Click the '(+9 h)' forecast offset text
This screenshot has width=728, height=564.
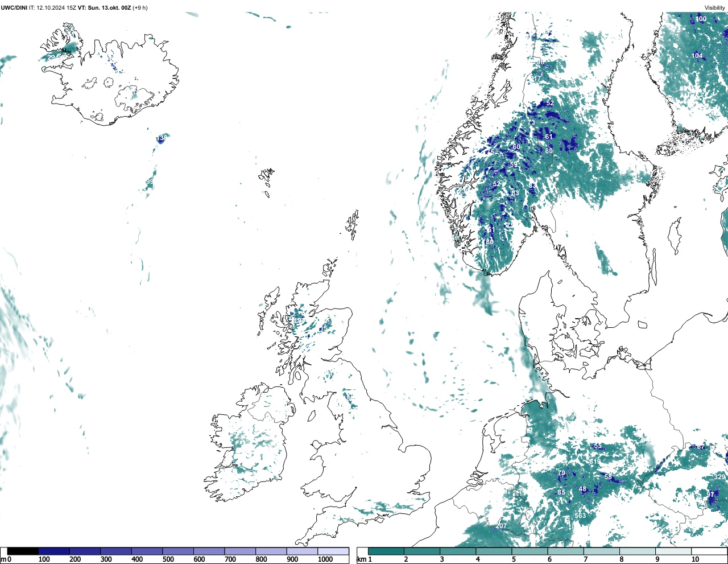140,8
